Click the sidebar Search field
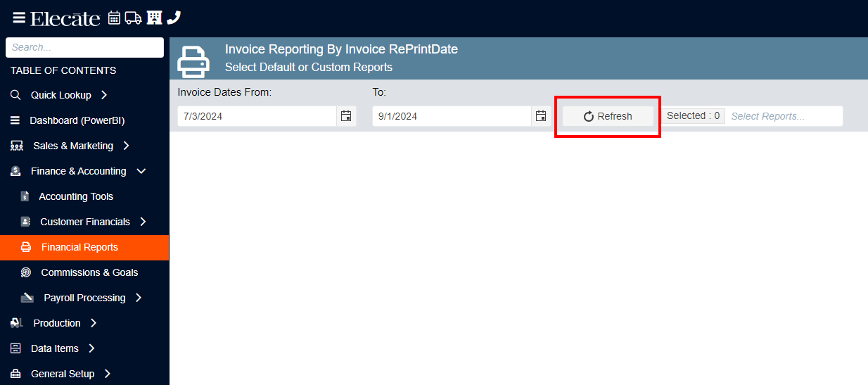Image resolution: width=868 pixels, height=385 pixels. pos(84,47)
